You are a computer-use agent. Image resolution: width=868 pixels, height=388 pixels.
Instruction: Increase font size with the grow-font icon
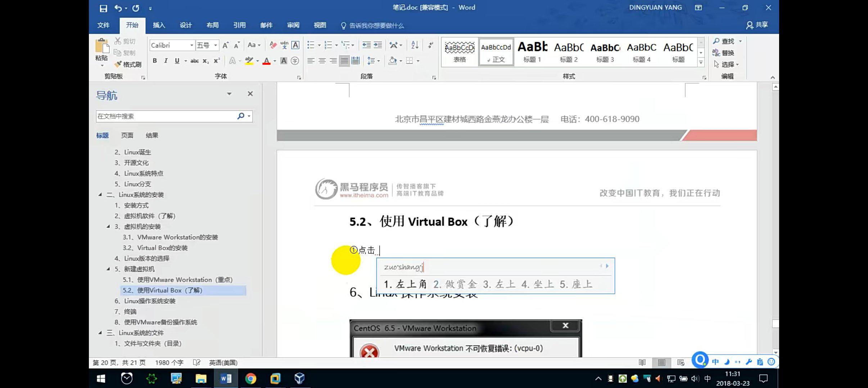pos(226,45)
